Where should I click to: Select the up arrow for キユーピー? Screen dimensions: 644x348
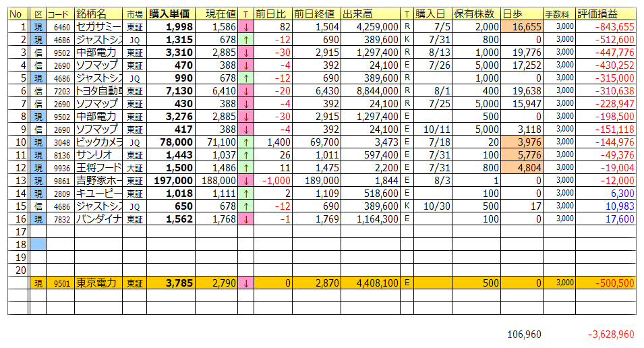pos(245,194)
